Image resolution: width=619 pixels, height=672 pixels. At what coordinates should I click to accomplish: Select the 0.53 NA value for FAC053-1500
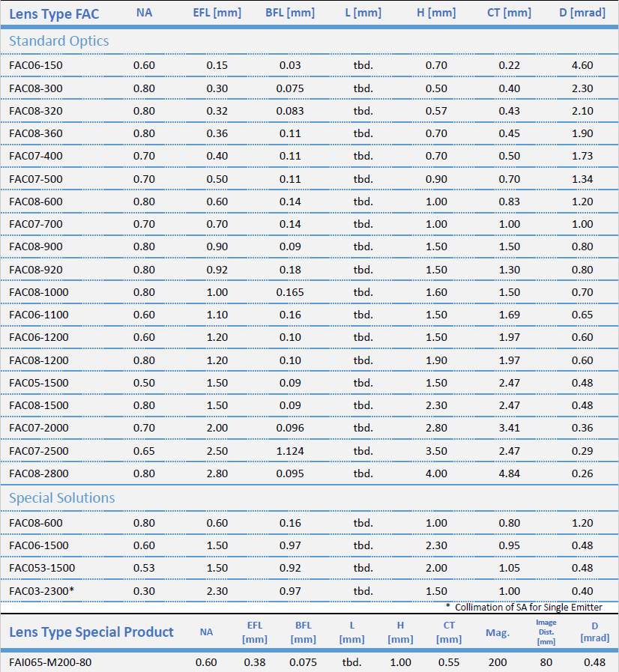[144, 568]
